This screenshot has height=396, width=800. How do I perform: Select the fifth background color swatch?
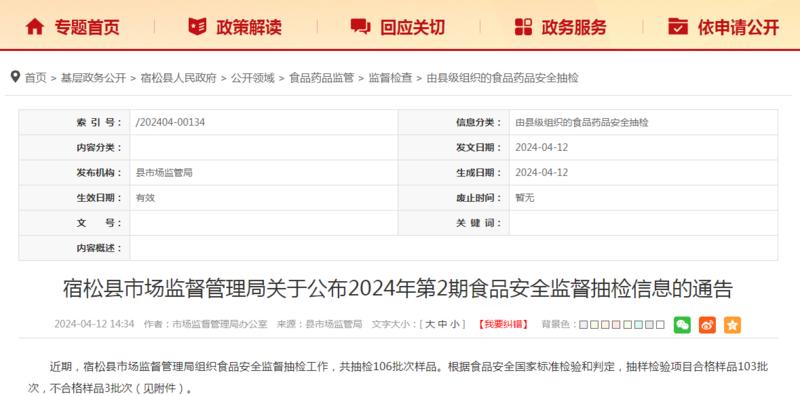pos(628,325)
